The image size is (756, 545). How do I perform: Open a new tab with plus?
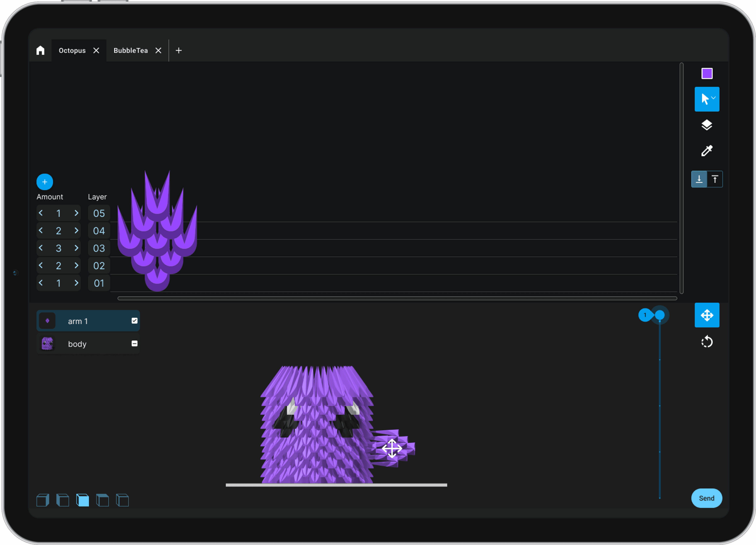click(179, 50)
